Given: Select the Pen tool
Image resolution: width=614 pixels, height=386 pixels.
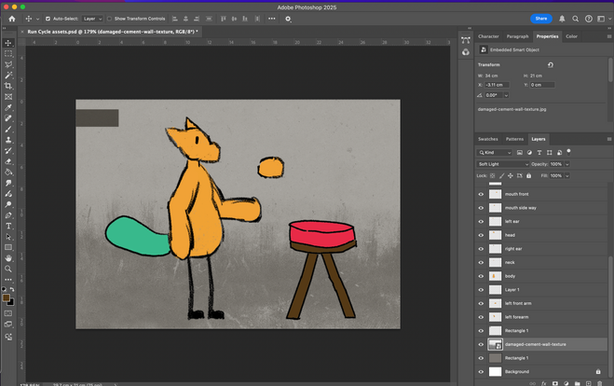Looking at the screenshot, I should [x=8, y=215].
